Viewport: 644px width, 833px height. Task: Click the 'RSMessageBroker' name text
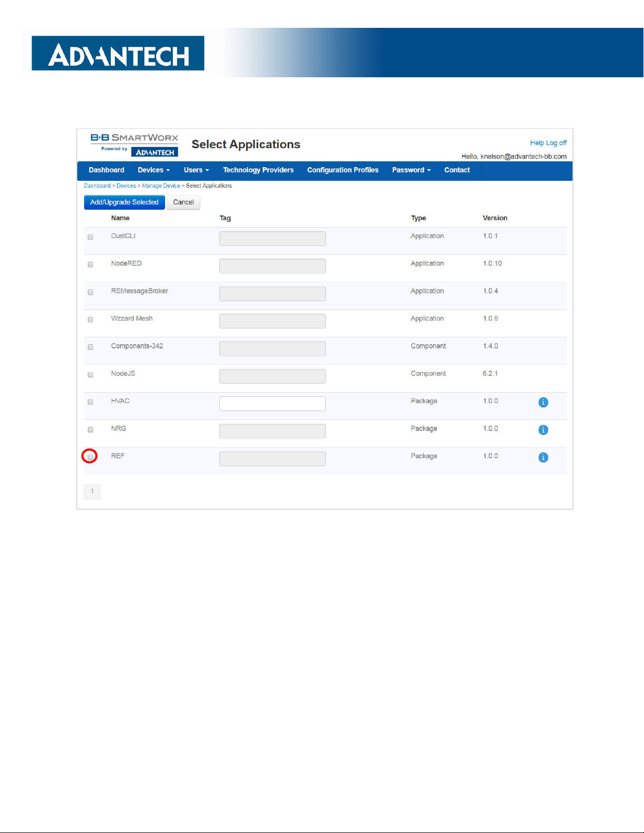[x=140, y=291]
